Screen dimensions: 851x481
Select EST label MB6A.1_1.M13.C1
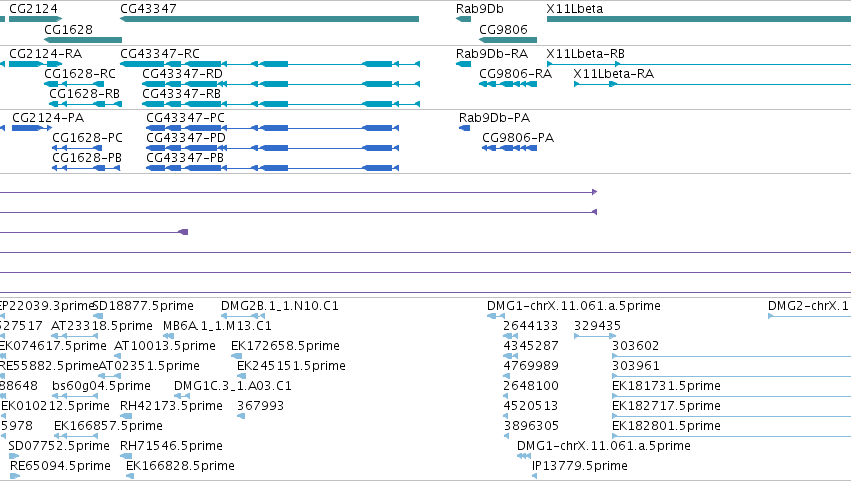217,326
